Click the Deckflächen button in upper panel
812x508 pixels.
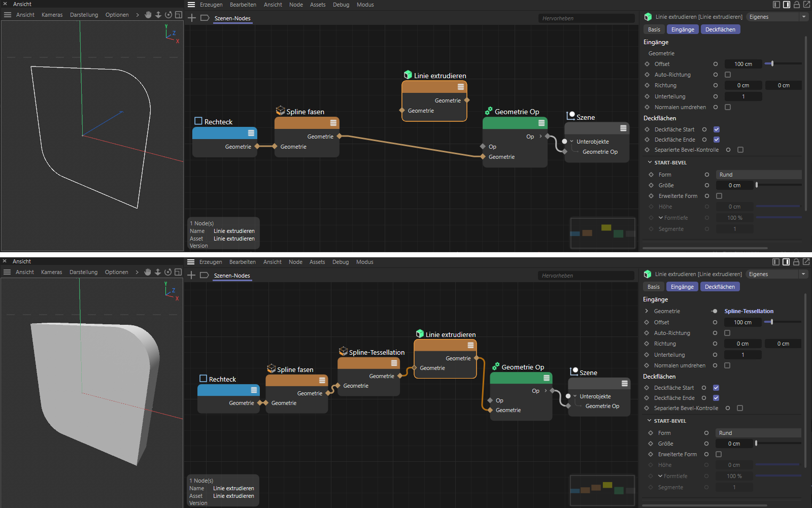[720, 29]
